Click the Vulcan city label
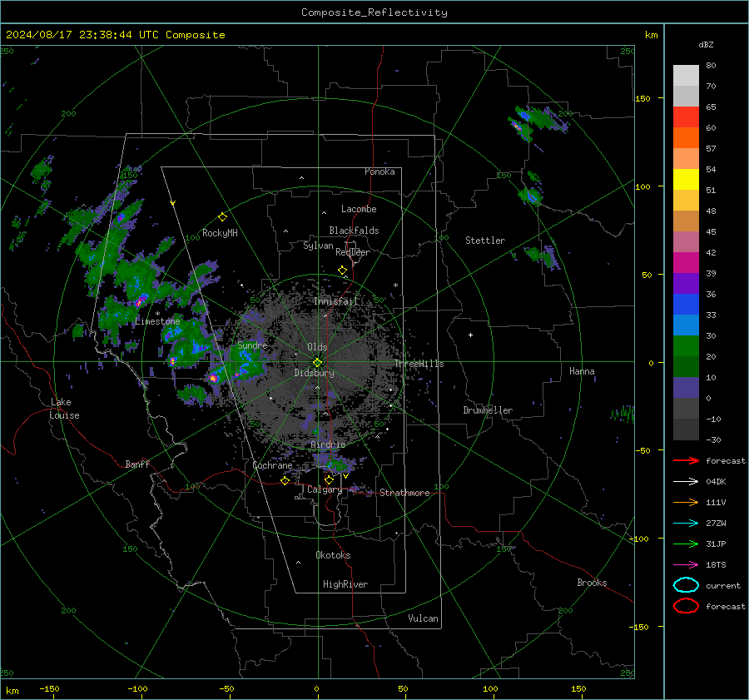This screenshot has height=700, width=749. (423, 618)
